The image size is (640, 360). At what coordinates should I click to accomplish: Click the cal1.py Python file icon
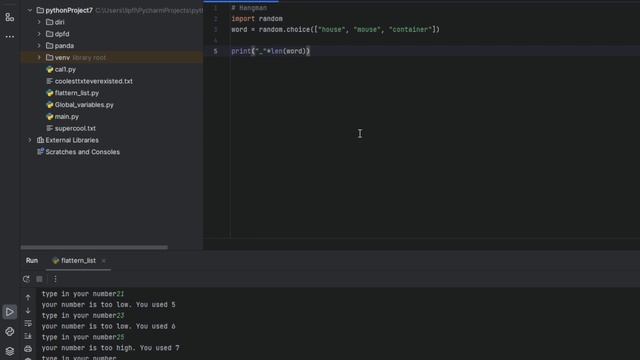(50, 69)
